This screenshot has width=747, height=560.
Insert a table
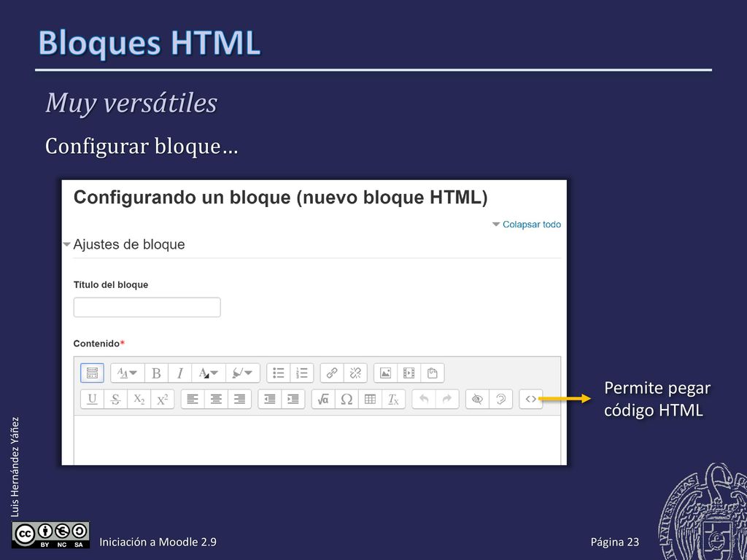point(370,399)
